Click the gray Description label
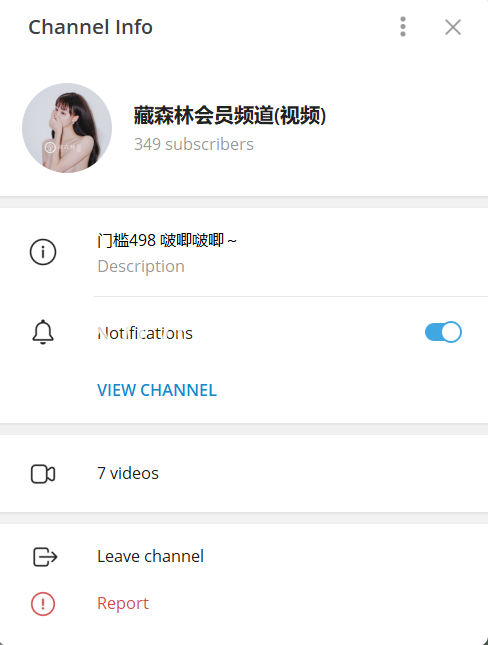Screen dimensions: 488x645 (141, 267)
